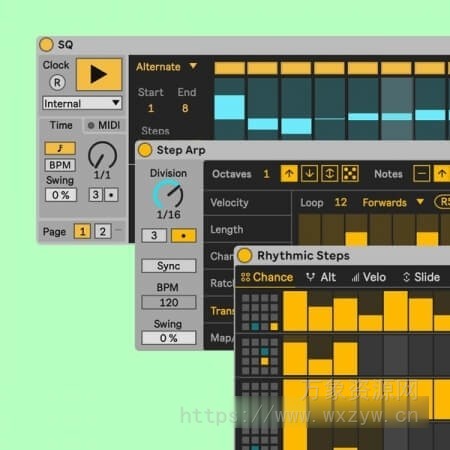This screenshot has height=450, width=450.
Task: Click the Start value 1
Action: pos(151,108)
